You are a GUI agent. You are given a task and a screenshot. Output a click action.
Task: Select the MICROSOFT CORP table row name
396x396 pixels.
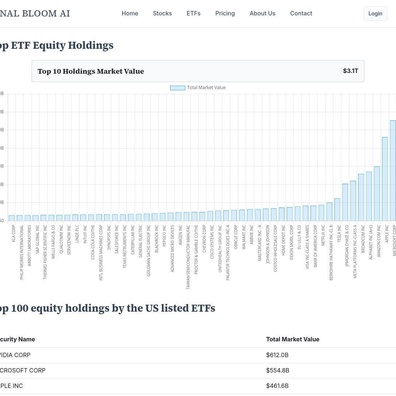[23, 370]
